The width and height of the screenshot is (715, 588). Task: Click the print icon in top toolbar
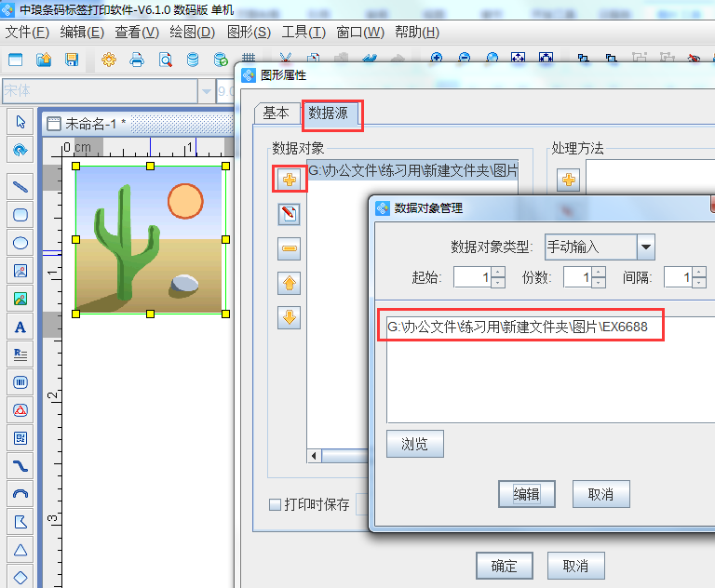tap(137, 60)
